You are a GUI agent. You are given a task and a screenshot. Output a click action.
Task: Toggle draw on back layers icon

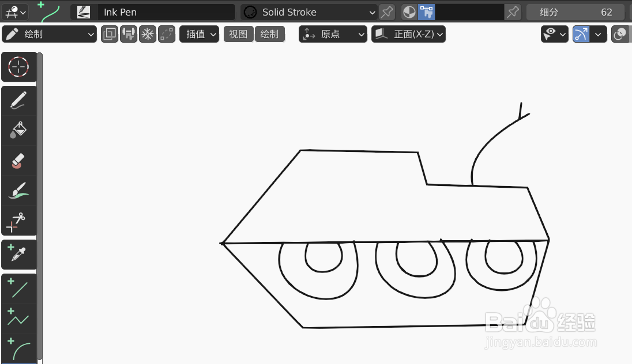[x=109, y=34]
